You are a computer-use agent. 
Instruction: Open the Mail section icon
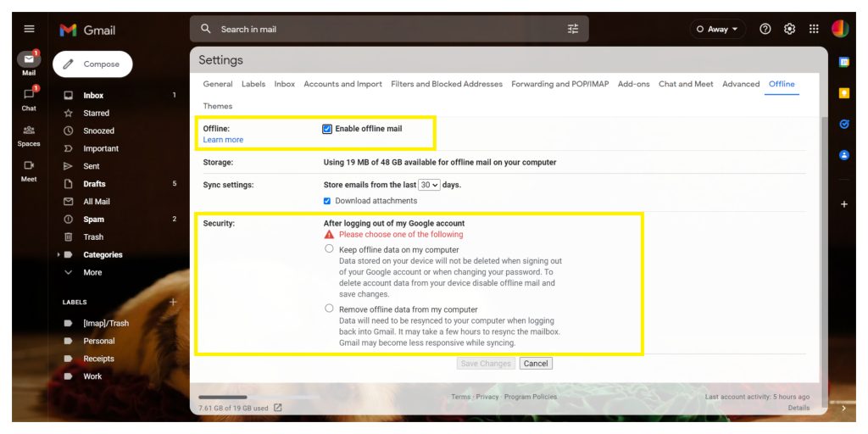pyautogui.click(x=29, y=60)
